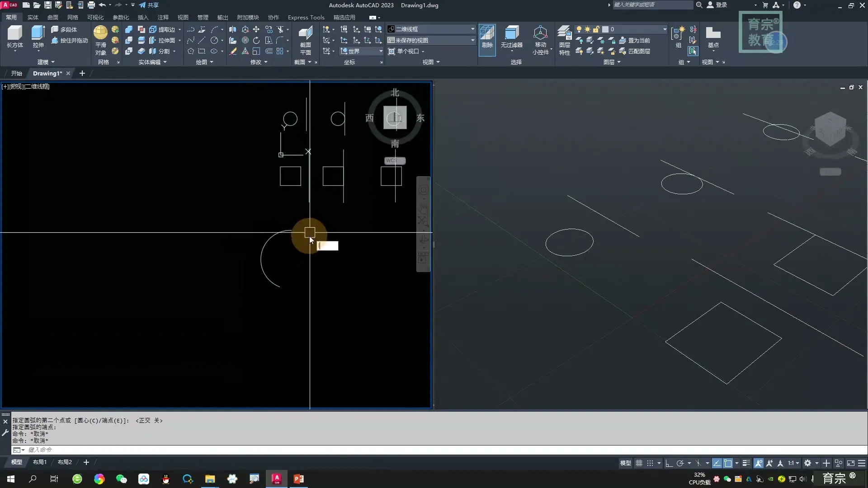Click the Move Gizmo (移动小控件) icon
Image resolution: width=868 pixels, height=488 pixels.
pos(540,33)
